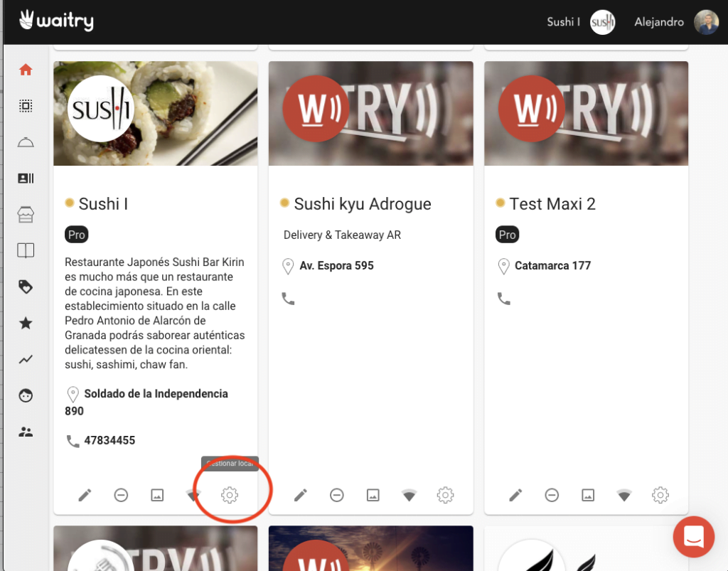Open the menu book icon in sidebar
Image resolution: width=728 pixels, height=571 pixels.
pyautogui.click(x=26, y=251)
